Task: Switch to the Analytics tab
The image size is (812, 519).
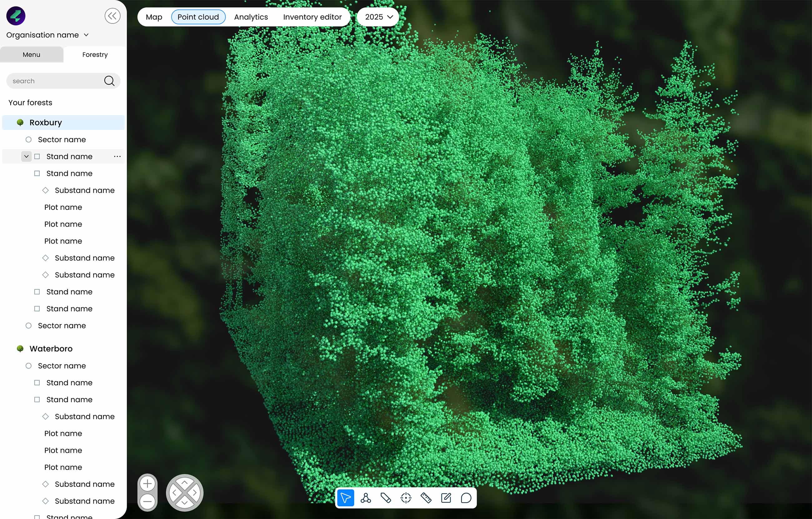Action: (251, 17)
